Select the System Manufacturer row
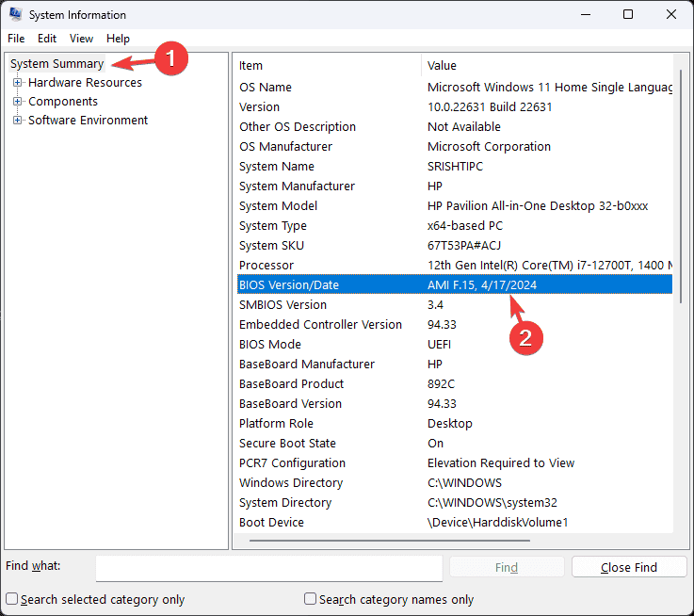Image resolution: width=694 pixels, height=616 pixels. point(455,186)
